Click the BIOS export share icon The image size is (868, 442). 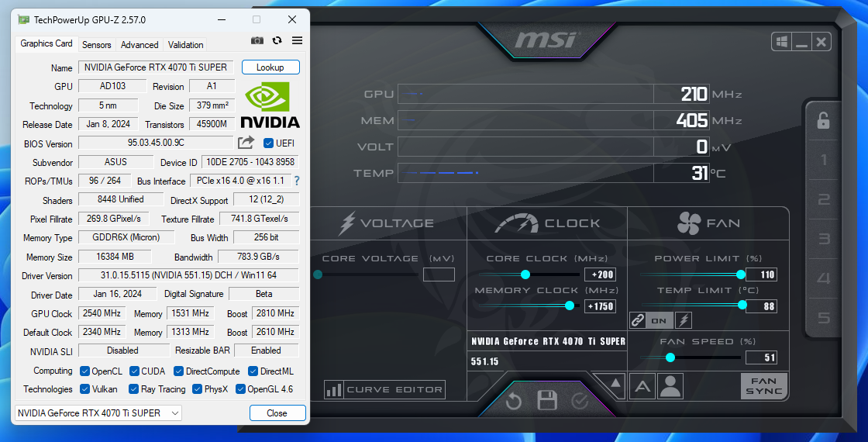(246, 143)
